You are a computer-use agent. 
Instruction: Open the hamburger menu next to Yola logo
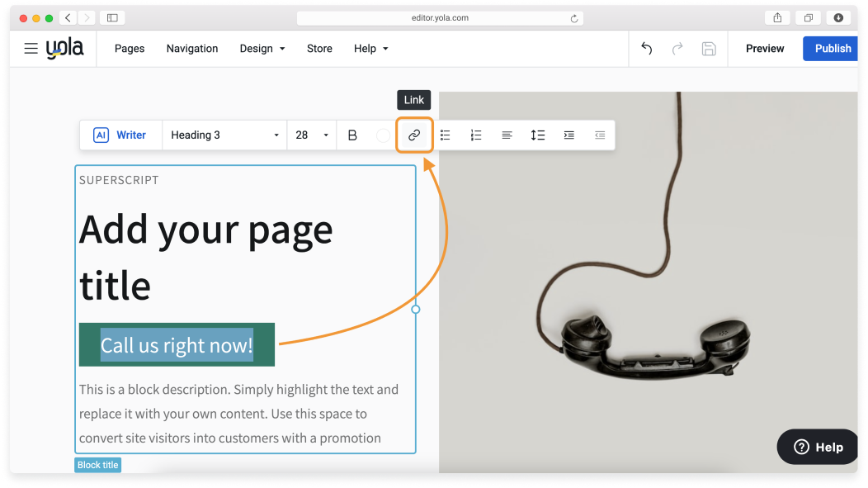coord(31,49)
